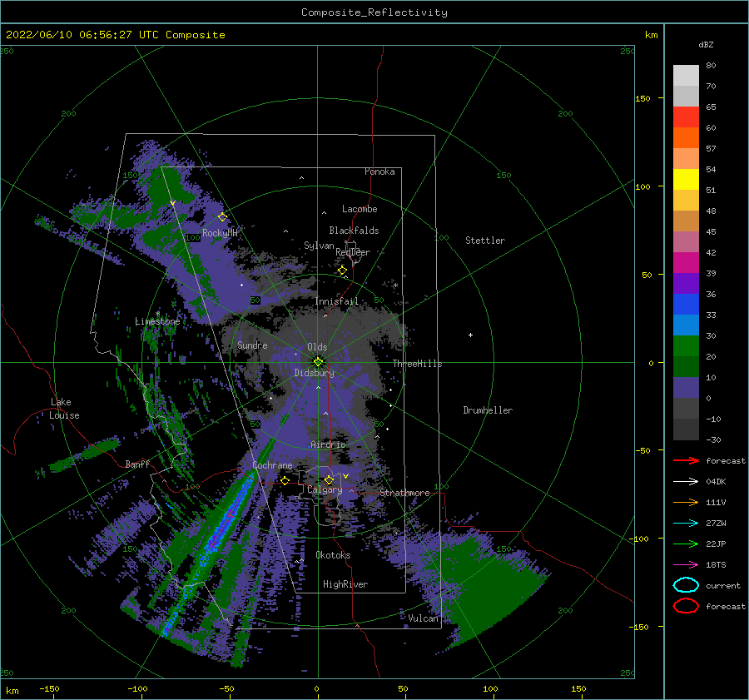
Task: Click the Lacombe town label
Action: click(x=360, y=209)
